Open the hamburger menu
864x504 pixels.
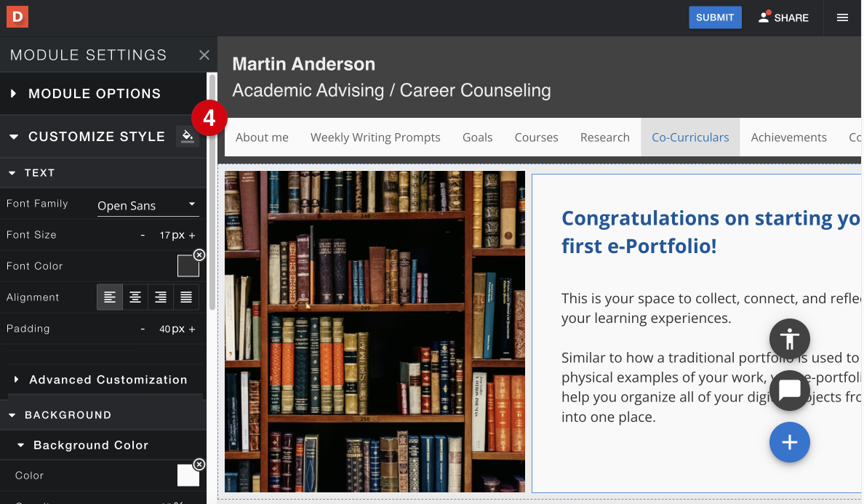(x=842, y=17)
